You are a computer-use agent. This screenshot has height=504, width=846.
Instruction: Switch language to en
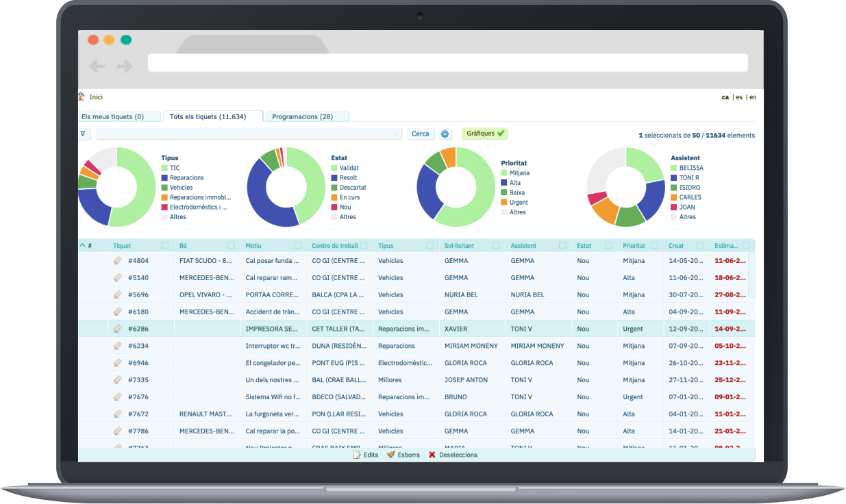tap(753, 97)
